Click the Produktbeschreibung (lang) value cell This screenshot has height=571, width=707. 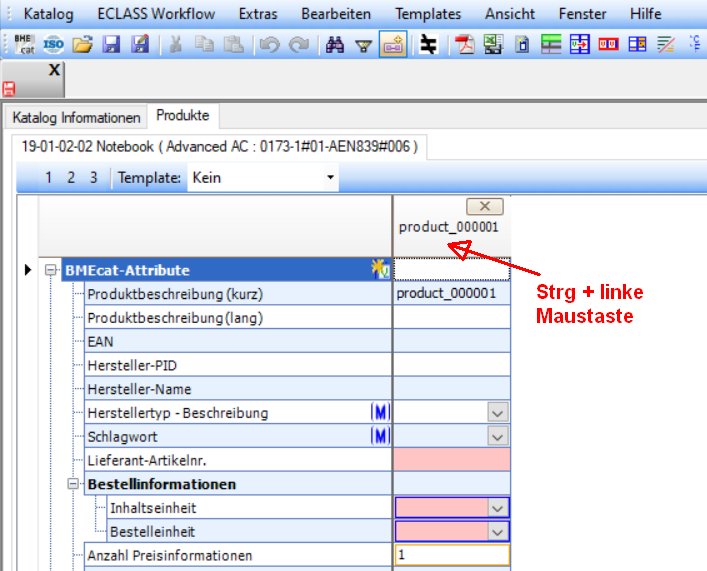[452, 318]
